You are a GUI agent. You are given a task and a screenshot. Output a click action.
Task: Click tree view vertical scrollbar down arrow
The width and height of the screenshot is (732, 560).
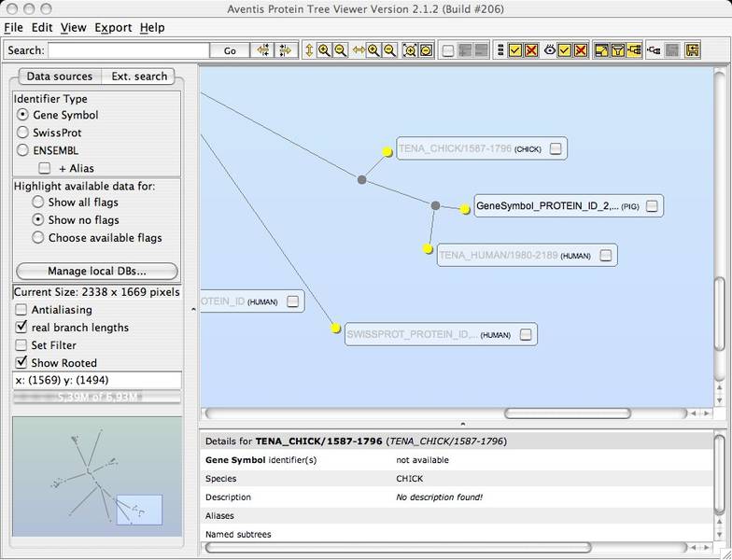click(x=719, y=400)
